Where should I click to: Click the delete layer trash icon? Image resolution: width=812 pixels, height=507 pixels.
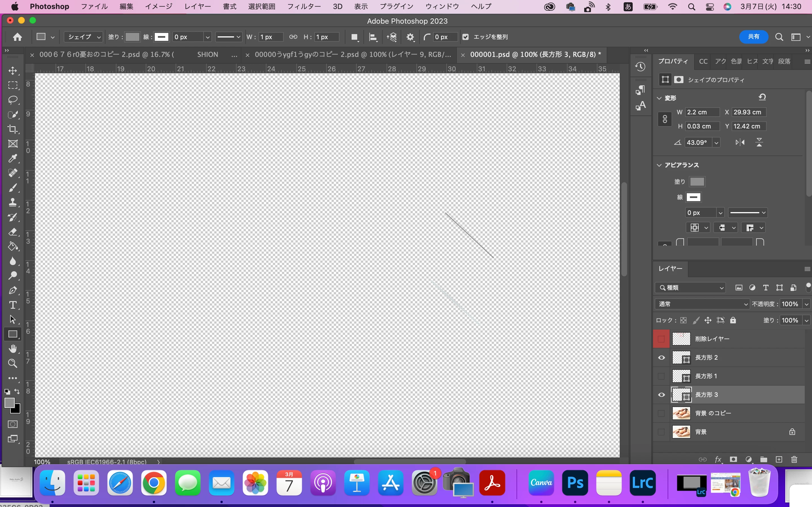tap(794, 459)
